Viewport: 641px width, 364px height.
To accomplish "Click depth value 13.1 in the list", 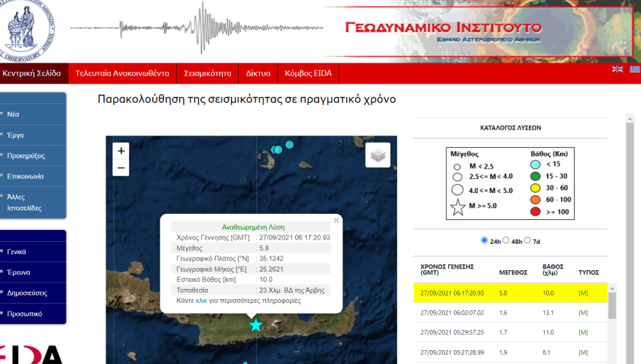I will 548,312.
